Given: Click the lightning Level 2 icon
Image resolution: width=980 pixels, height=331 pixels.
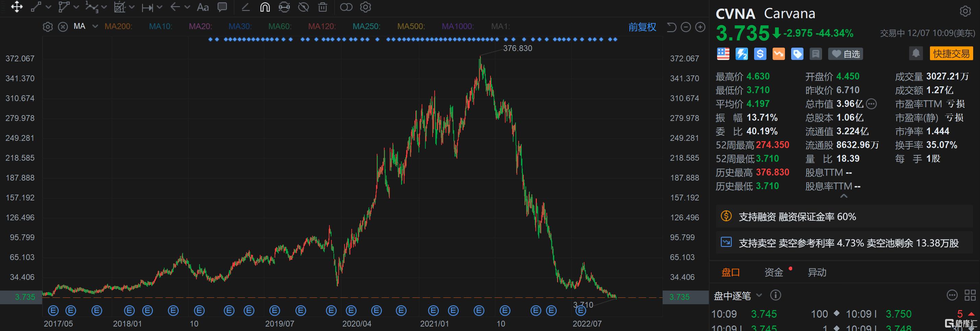Looking at the screenshot, I should pos(741,54).
